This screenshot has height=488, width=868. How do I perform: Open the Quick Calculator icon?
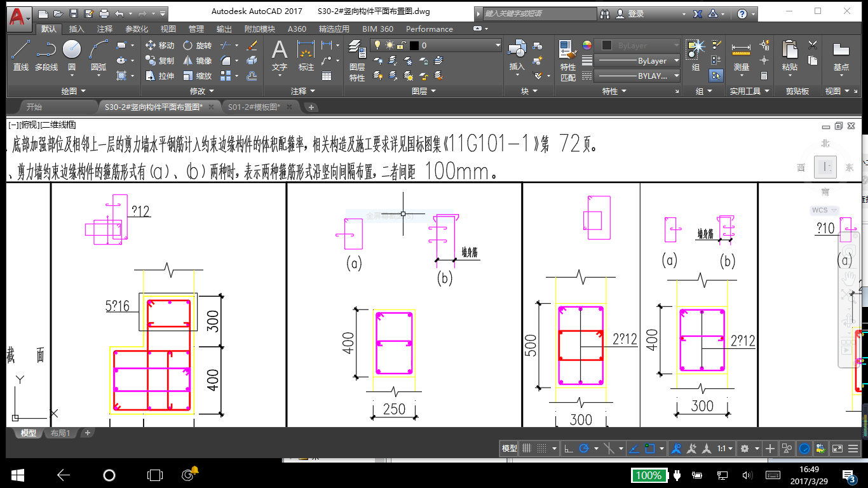point(764,75)
